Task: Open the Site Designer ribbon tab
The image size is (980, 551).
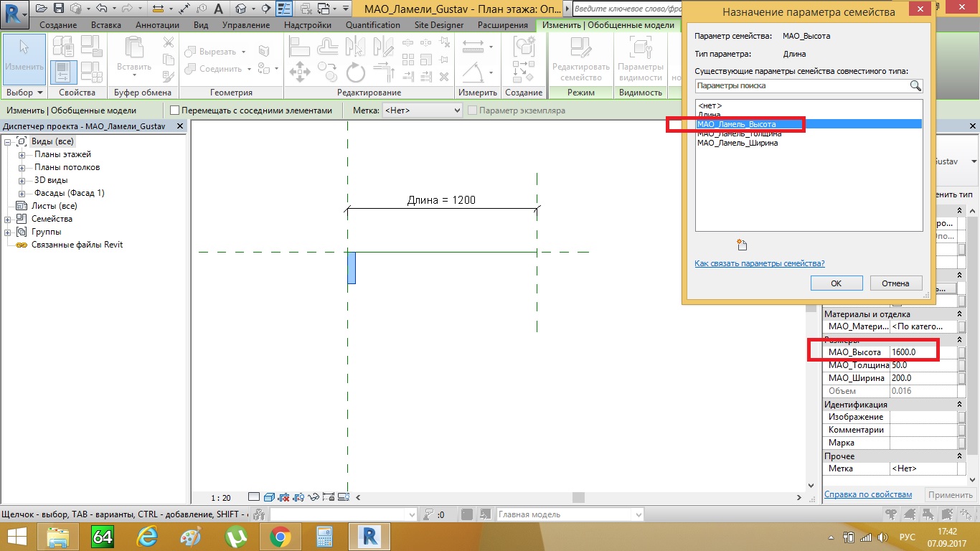Action: click(439, 25)
